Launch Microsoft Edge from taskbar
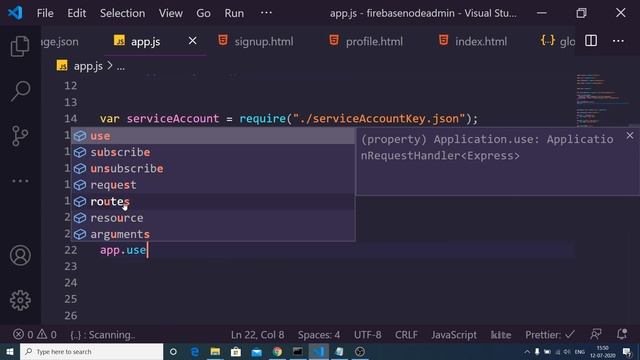This screenshot has height=360, width=640. pos(195,351)
